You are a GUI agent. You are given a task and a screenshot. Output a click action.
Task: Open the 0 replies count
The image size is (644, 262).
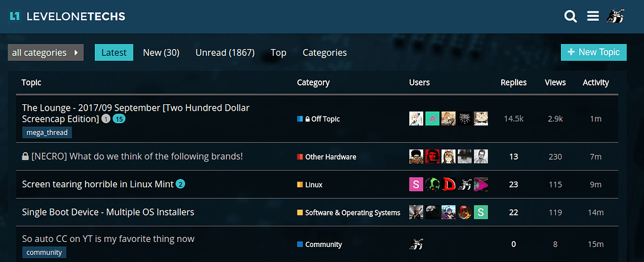tap(513, 244)
